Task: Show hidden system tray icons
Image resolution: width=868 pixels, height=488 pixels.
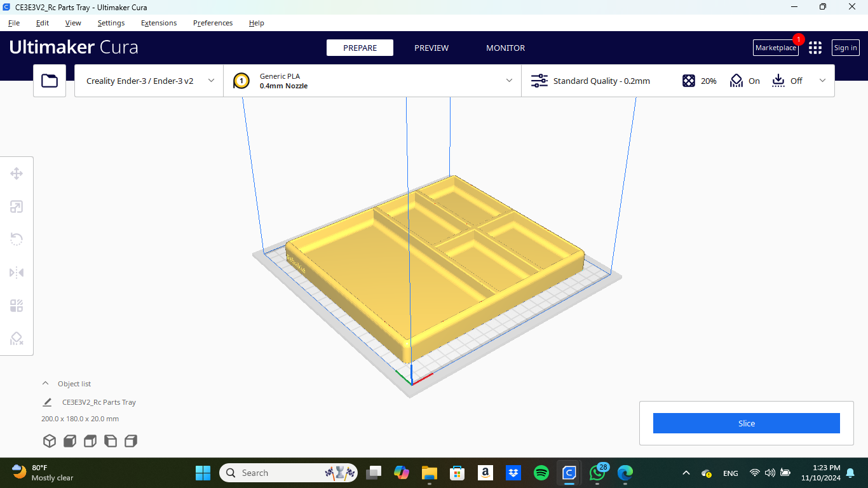Action: [686, 473]
